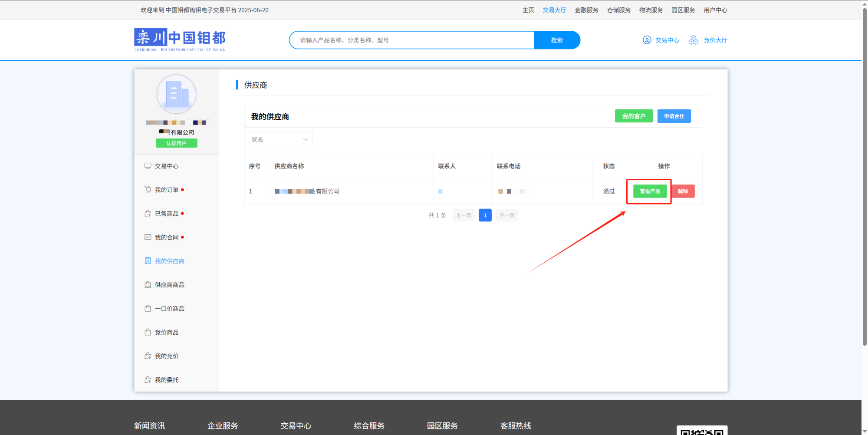The width and height of the screenshot is (868, 435).
Task: Click the 交易中心 monitor icon in sidebar
Action: point(148,166)
